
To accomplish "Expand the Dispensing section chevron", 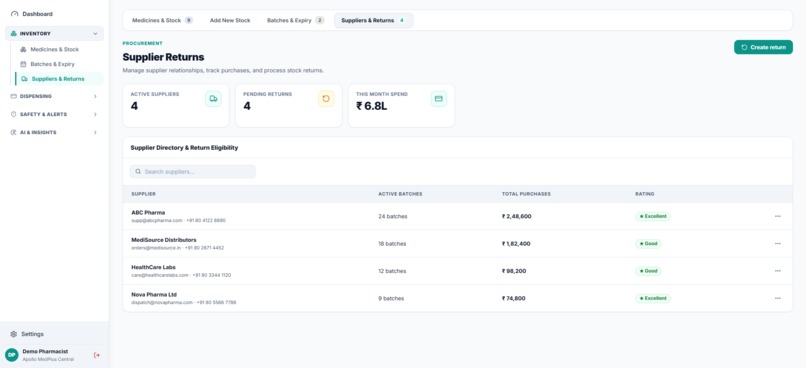I will pos(95,96).
